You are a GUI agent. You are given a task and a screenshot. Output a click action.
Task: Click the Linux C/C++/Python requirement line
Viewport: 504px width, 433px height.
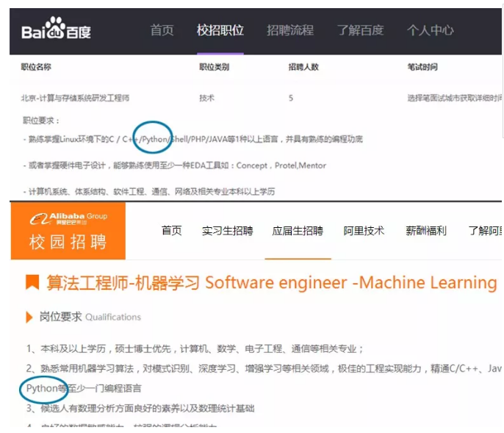pos(192,139)
